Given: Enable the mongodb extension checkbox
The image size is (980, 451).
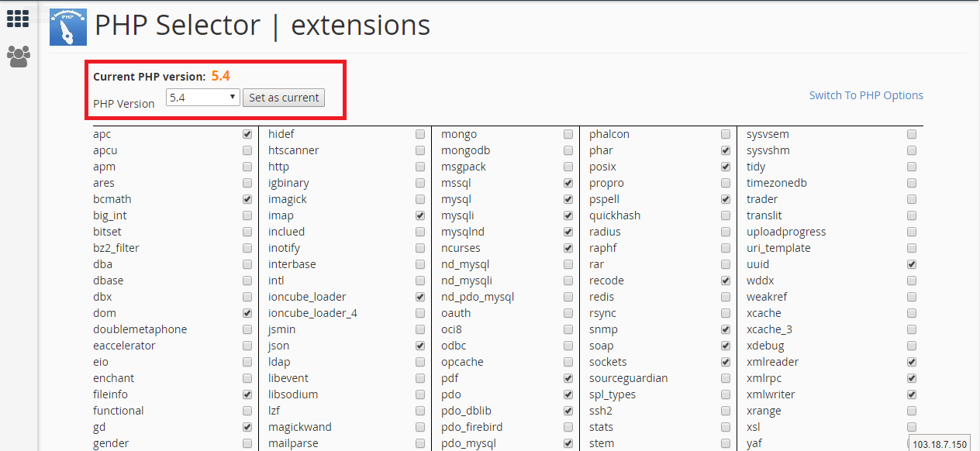Looking at the screenshot, I should click(x=568, y=150).
